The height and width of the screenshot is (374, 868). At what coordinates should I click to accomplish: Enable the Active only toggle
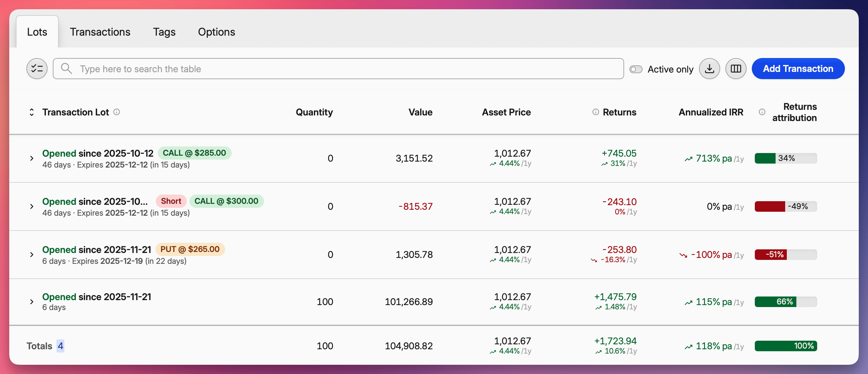[636, 69]
